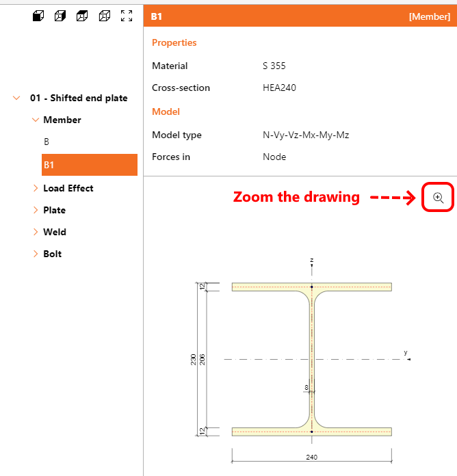Click the Properties section heading
Viewport: 457px width, 476px height.
174,43
